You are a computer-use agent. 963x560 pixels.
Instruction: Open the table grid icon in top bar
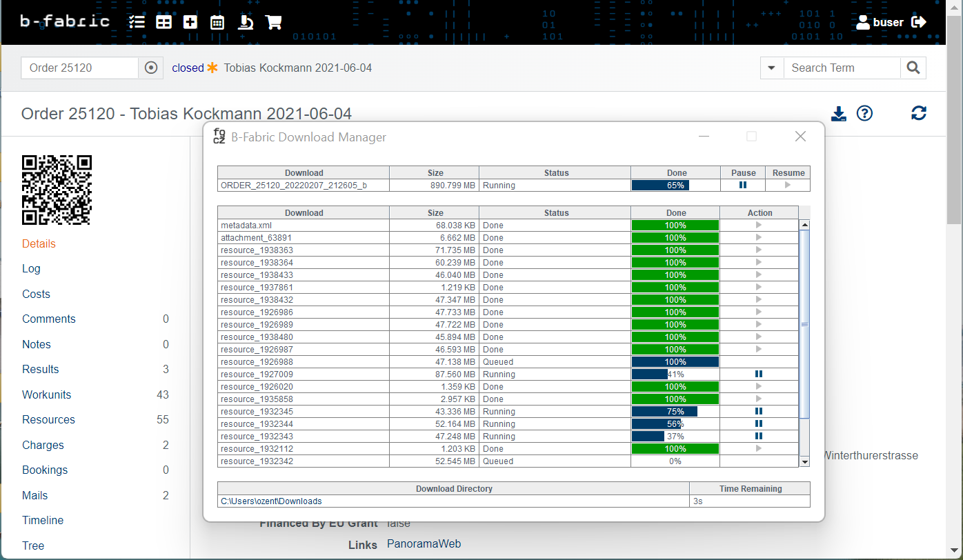tap(163, 22)
